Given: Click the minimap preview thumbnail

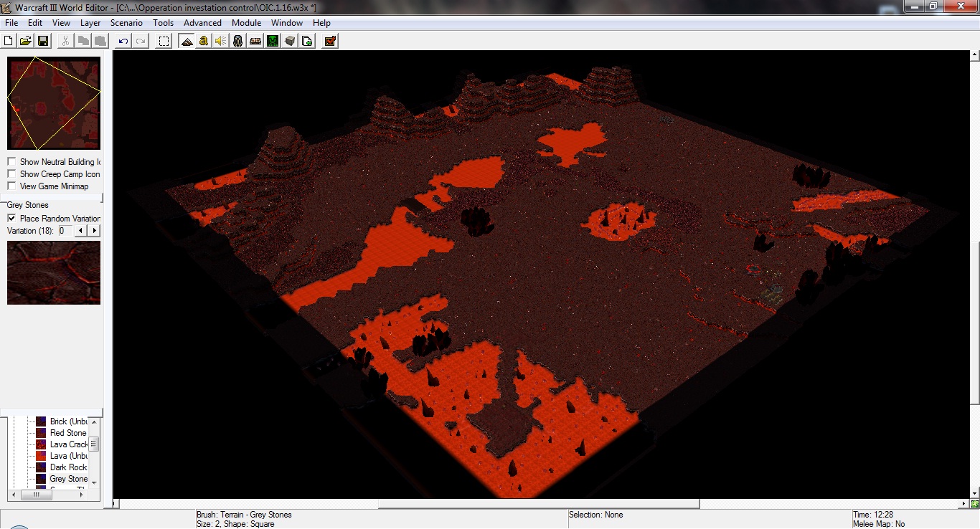Looking at the screenshot, I should (x=54, y=103).
